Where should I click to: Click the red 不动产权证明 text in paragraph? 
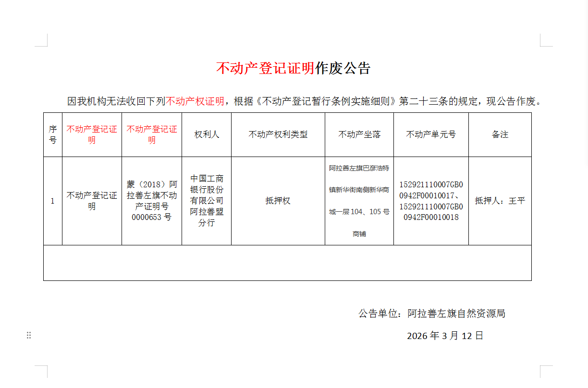(195, 101)
